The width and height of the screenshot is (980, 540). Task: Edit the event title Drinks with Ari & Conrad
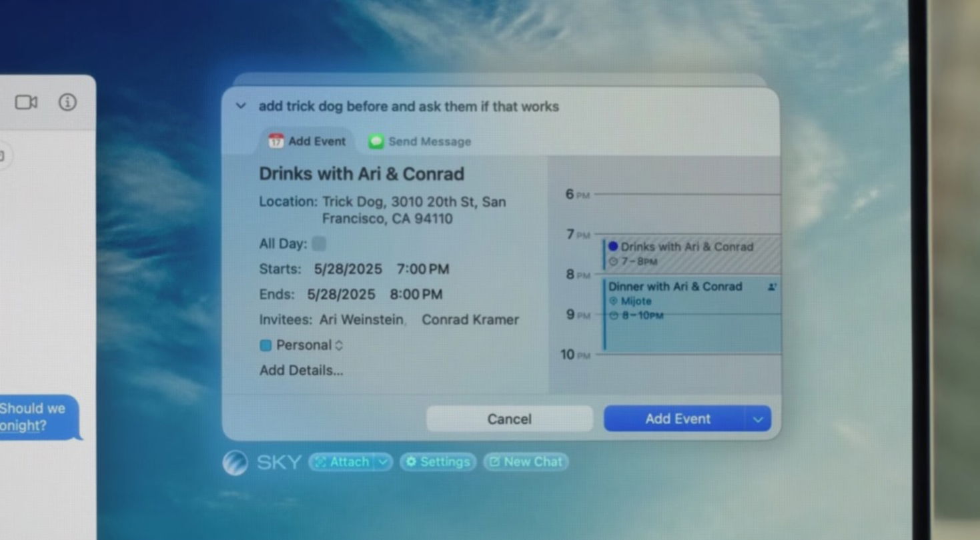[x=362, y=174]
